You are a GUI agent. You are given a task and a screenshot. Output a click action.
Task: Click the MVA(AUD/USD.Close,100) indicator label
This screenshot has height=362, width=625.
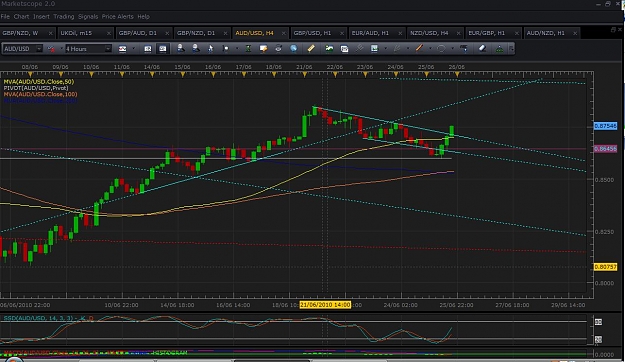pyautogui.click(x=40, y=94)
